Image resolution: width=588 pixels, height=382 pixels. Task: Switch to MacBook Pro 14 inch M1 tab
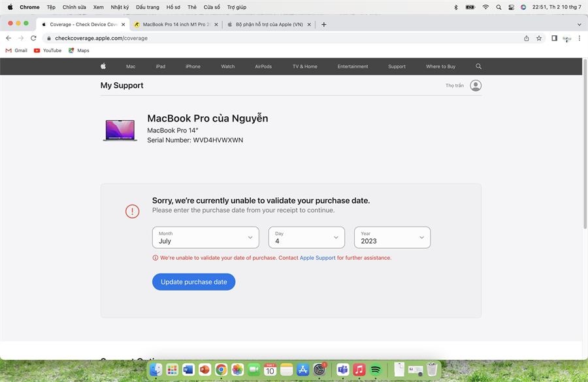coord(176,24)
